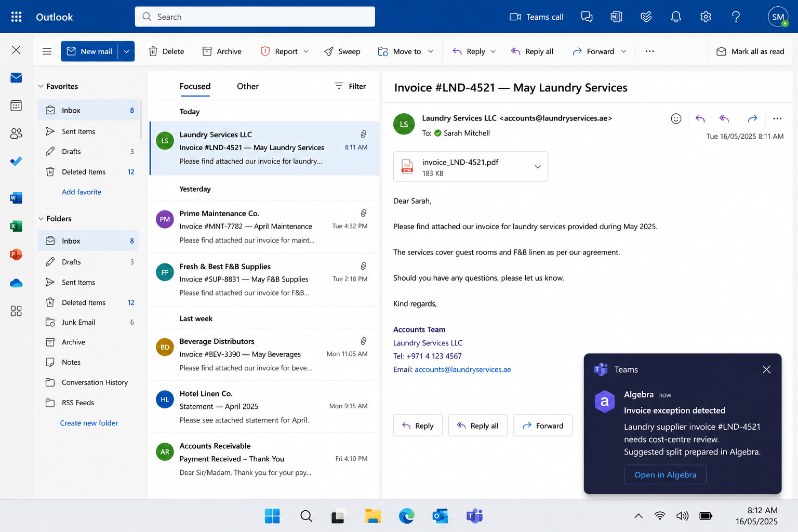Screen dimensions: 798x532
Task: Open SM account profile avatar
Action: [x=778, y=17]
